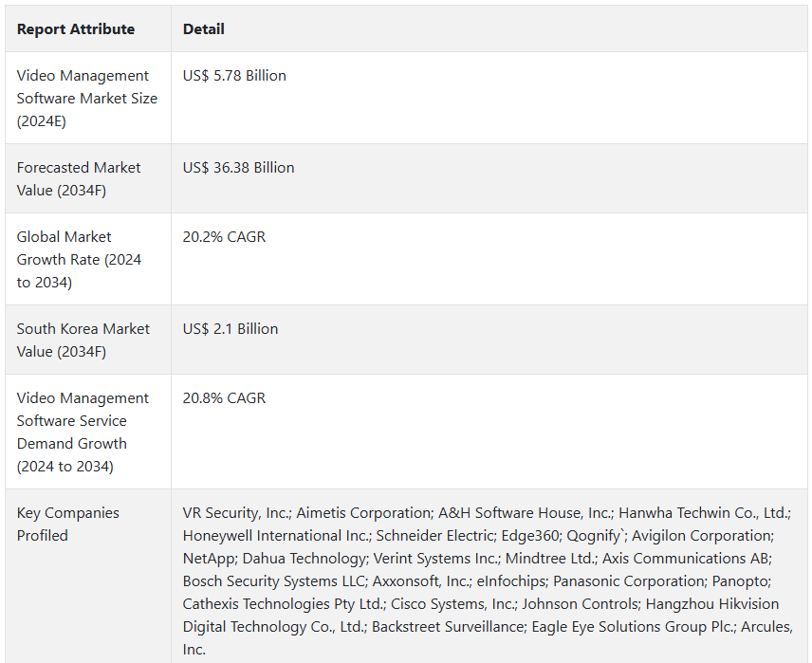The image size is (812, 663).
Task: Click 'Bosch Security Systems LLC' company name
Action: pos(274,581)
